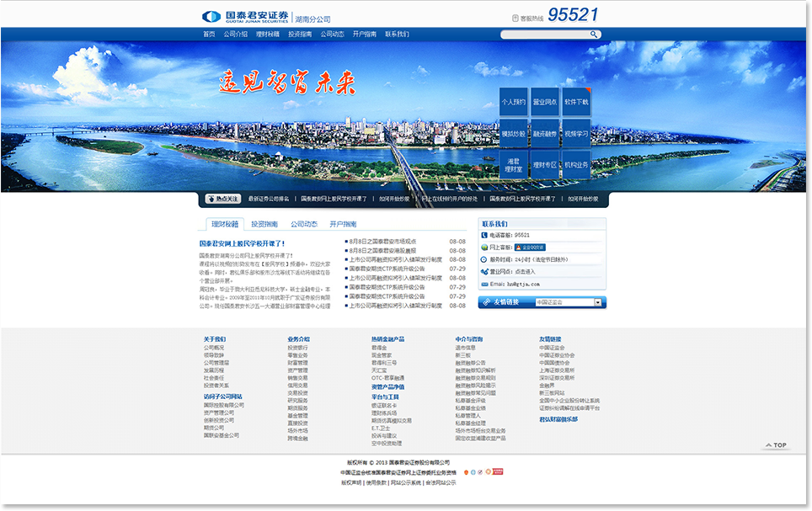The width and height of the screenshot is (812, 511).
Task: Click the search input field
Action: tap(543, 35)
